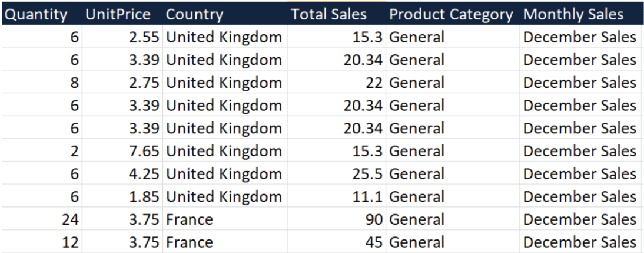Click the total sales cell showing 45
The width and height of the screenshot is (644, 253).
(374, 242)
